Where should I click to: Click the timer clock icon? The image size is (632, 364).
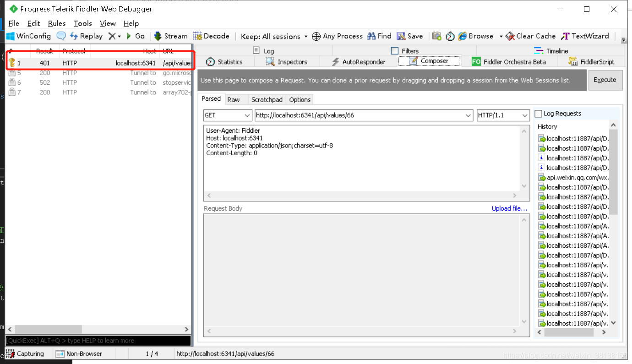click(450, 37)
